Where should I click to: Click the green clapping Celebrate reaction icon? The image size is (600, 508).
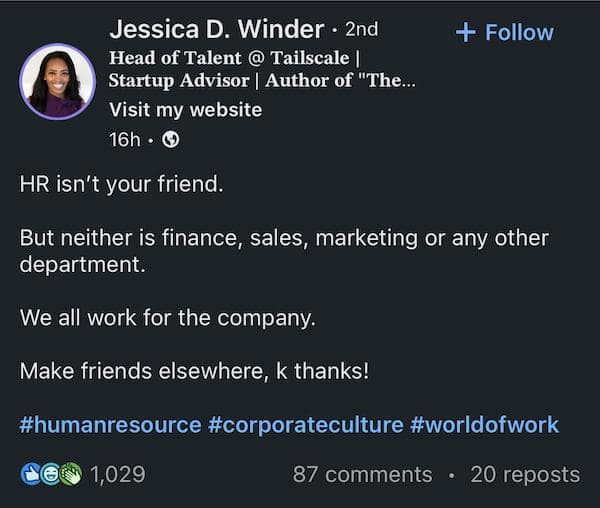click(x=70, y=474)
